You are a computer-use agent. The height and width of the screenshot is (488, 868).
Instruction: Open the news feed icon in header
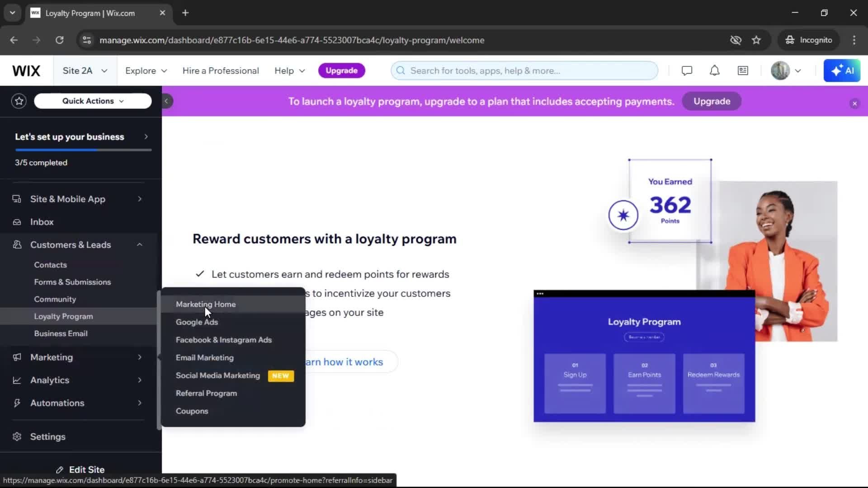pyautogui.click(x=743, y=71)
